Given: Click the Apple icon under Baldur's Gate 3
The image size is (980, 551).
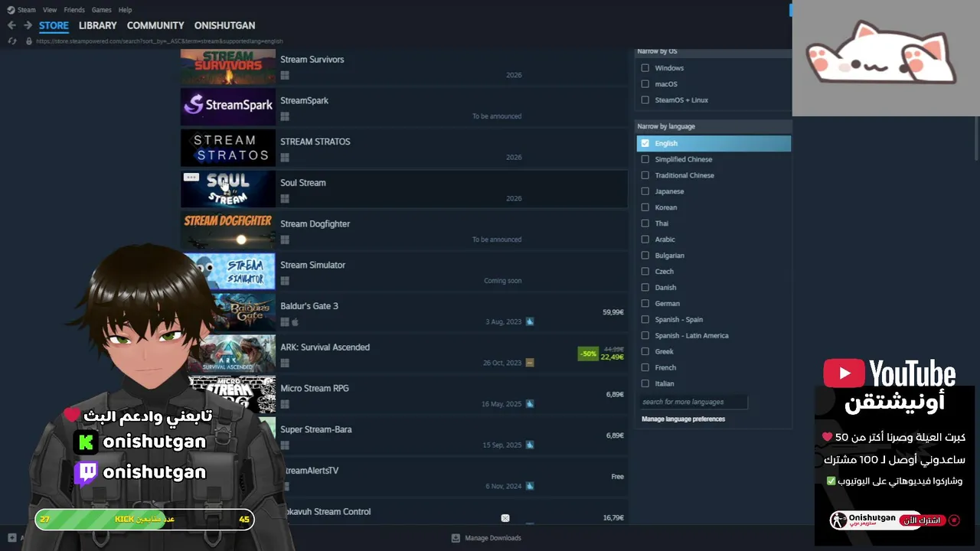Looking at the screenshot, I should click(x=295, y=321).
